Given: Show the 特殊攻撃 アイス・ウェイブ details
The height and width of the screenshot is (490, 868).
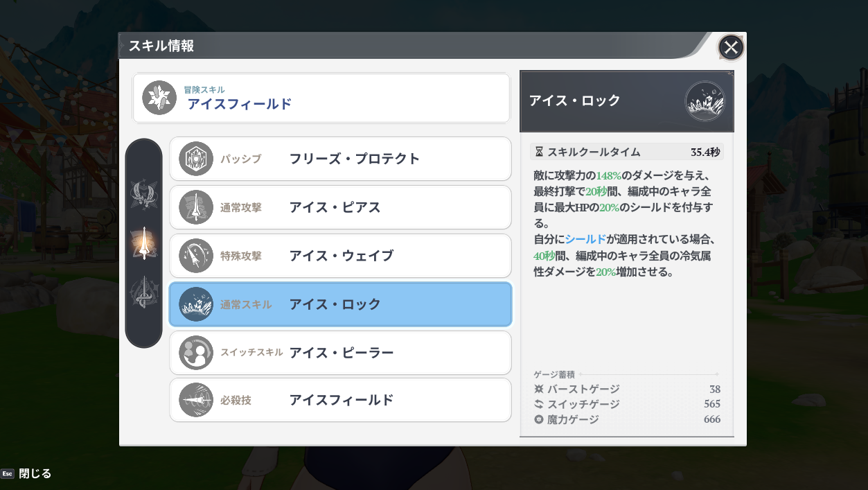Looking at the screenshot, I should coord(340,256).
